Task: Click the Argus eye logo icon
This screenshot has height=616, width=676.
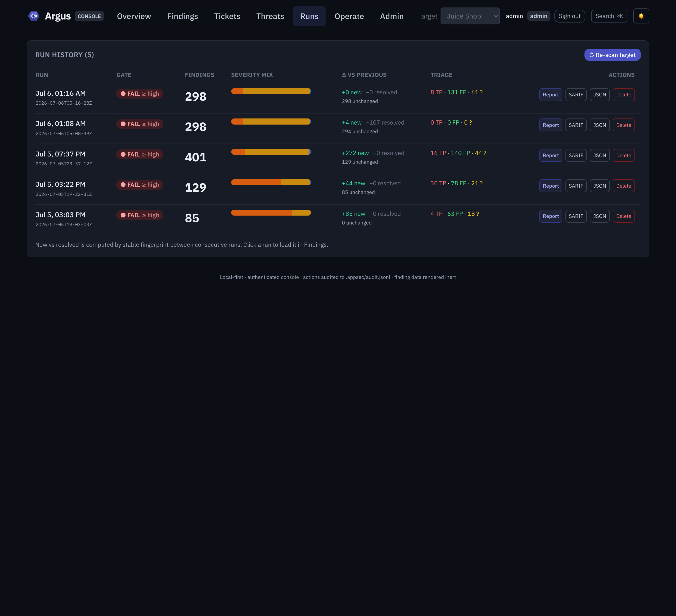Action: pos(34,16)
